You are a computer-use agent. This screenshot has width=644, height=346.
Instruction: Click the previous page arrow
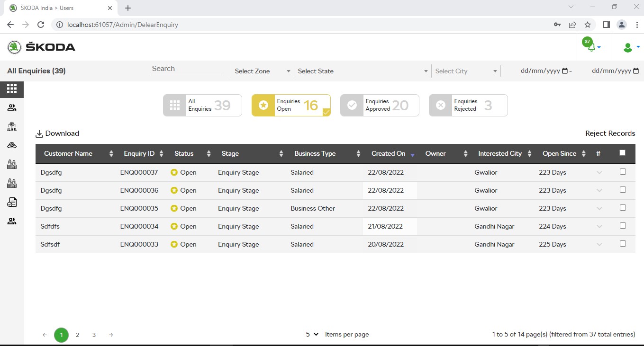[45, 335]
